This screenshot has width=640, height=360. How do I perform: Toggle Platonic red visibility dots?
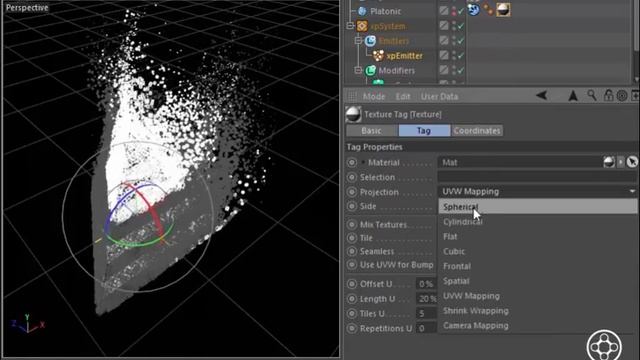tap(454, 11)
